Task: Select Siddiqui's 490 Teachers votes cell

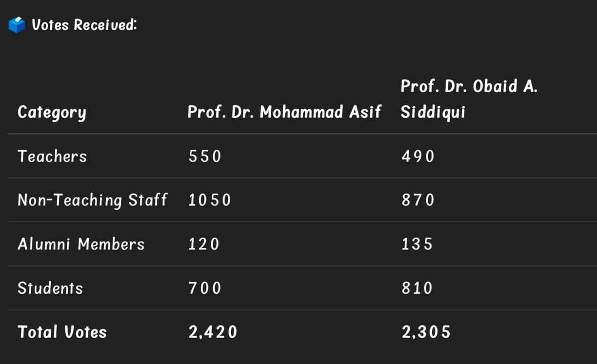Action: (x=418, y=156)
